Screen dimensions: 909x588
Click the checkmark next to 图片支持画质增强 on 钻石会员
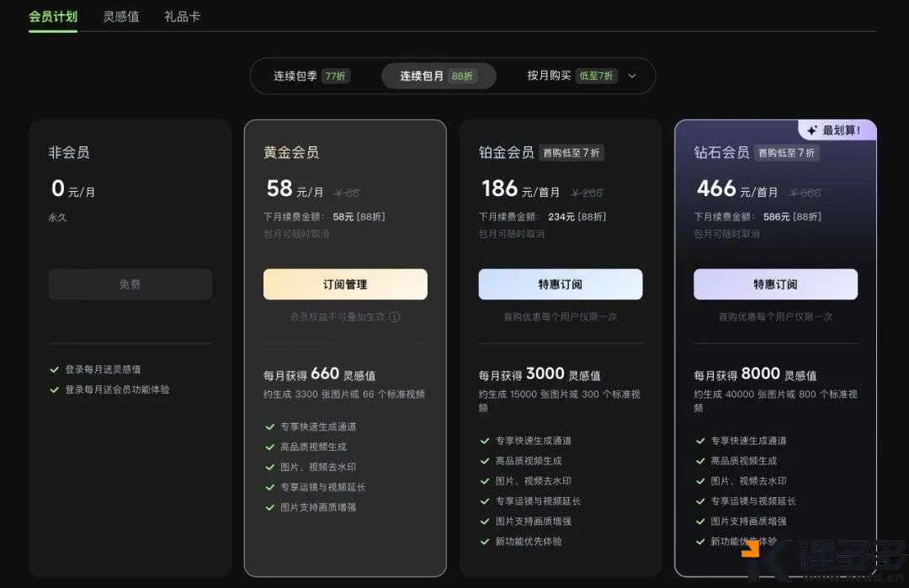[700, 521]
